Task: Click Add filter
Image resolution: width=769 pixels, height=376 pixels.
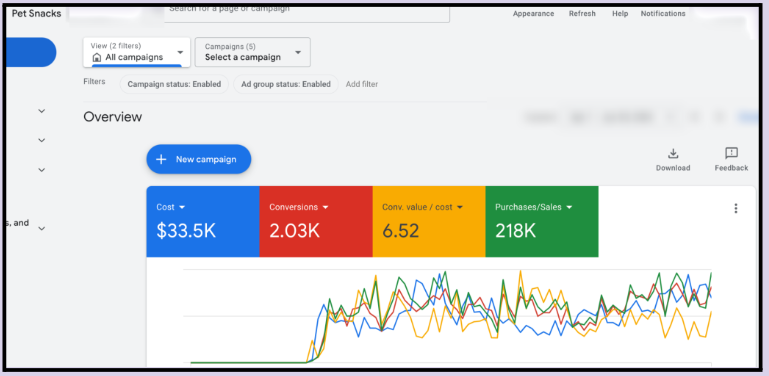Action: pyautogui.click(x=362, y=84)
